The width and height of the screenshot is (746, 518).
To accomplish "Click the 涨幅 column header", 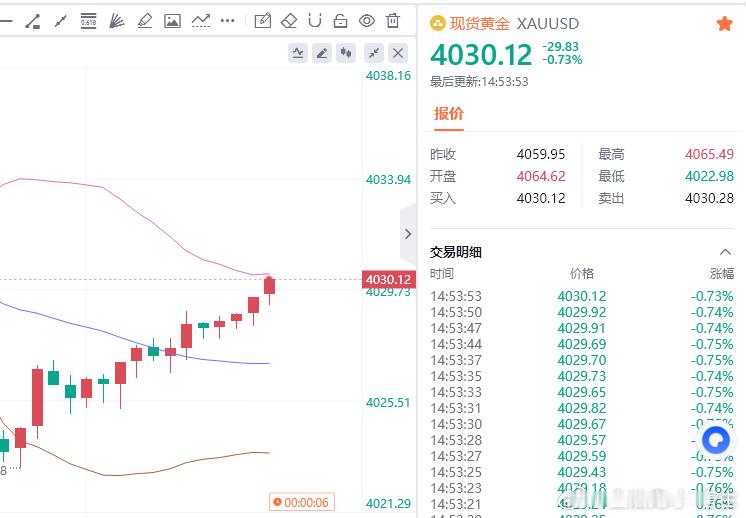I will tap(722, 274).
